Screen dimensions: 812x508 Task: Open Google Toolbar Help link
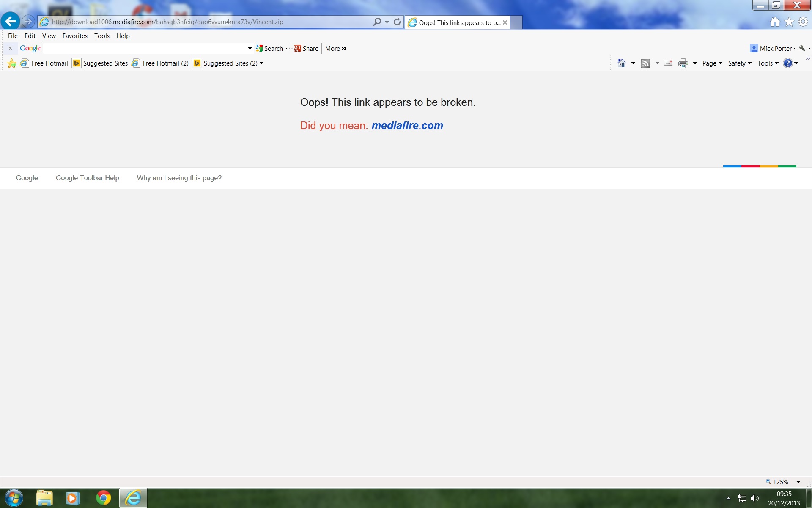pos(88,178)
